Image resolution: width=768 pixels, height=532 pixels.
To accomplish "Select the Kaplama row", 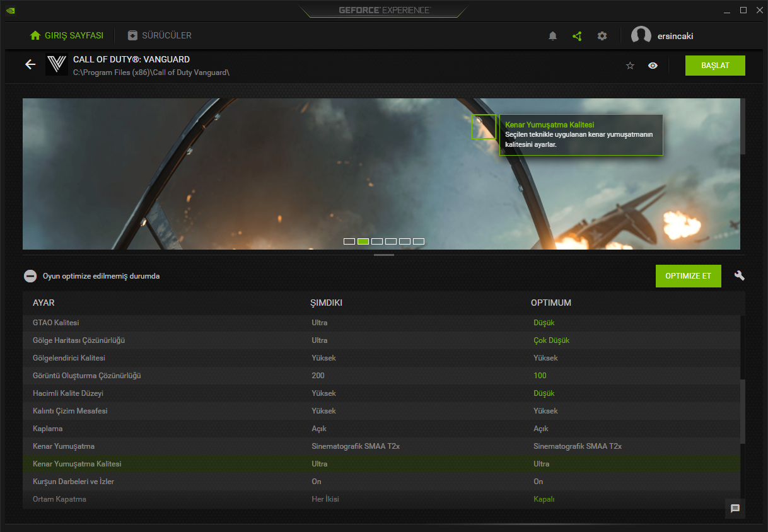I will (381, 429).
